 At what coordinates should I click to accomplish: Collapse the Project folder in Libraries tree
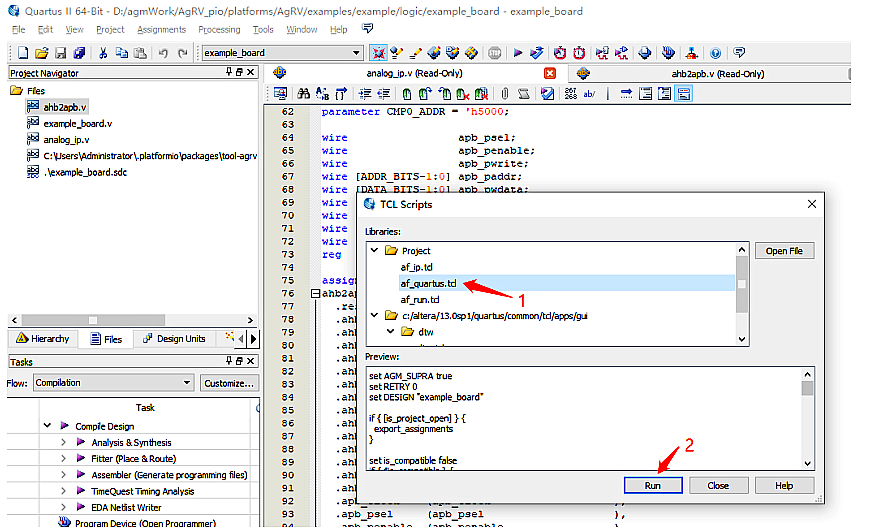374,250
